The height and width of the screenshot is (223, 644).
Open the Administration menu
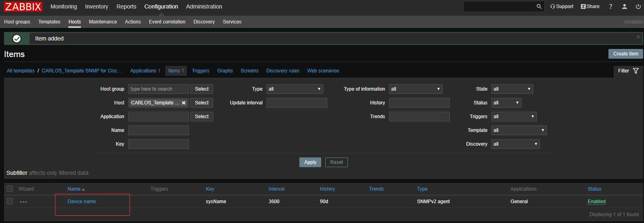204,6
